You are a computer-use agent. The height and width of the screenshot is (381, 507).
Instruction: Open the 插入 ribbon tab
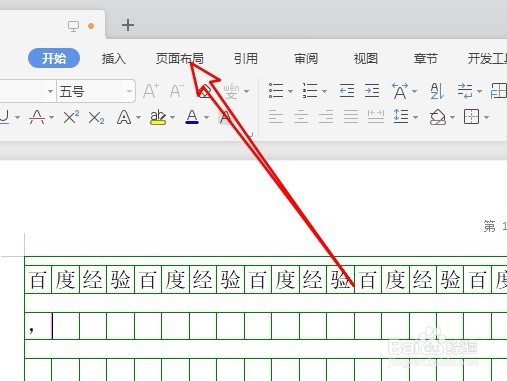tap(114, 59)
